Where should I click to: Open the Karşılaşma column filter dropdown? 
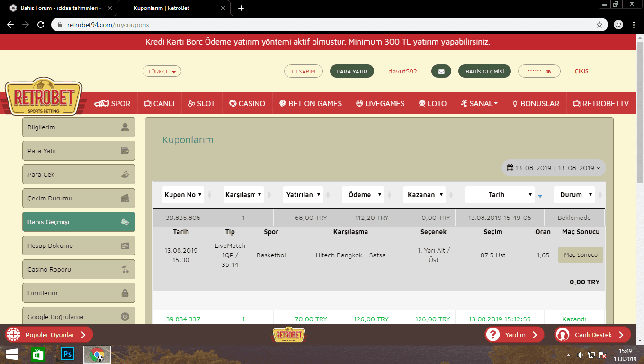tap(243, 195)
